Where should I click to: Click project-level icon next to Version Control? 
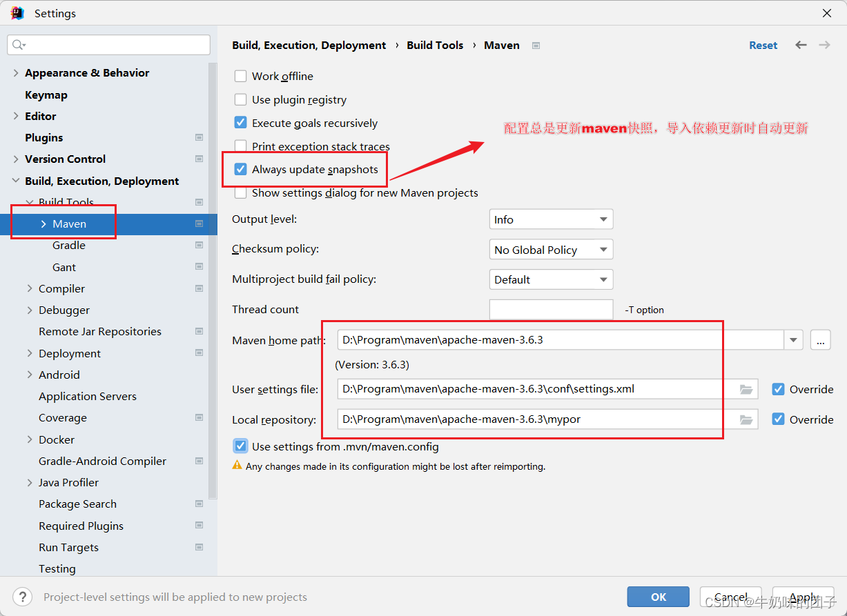click(199, 159)
